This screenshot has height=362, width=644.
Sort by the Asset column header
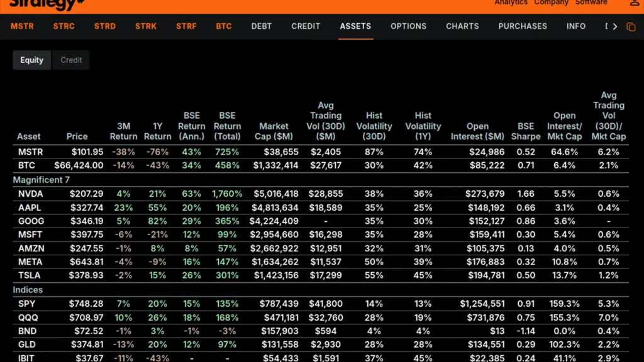[29, 136]
